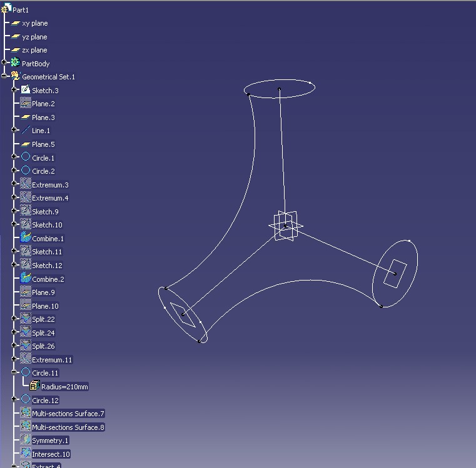Select Radius=210mm parameter label
This screenshot has width=476, height=468.
tap(64, 387)
